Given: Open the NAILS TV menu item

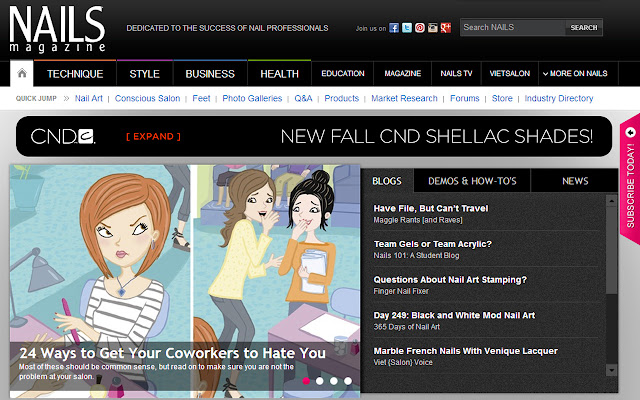Looking at the screenshot, I should [456, 73].
